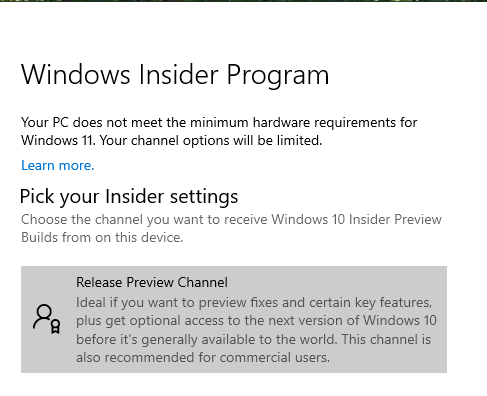Click the Insider user badge icon
The image size is (487, 396).
pos(46,319)
